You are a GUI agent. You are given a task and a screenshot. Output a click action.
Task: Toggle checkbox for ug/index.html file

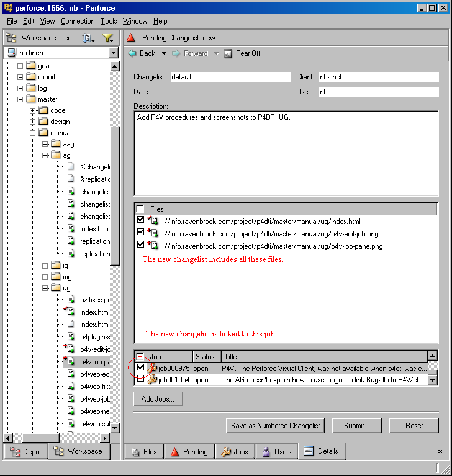point(140,221)
